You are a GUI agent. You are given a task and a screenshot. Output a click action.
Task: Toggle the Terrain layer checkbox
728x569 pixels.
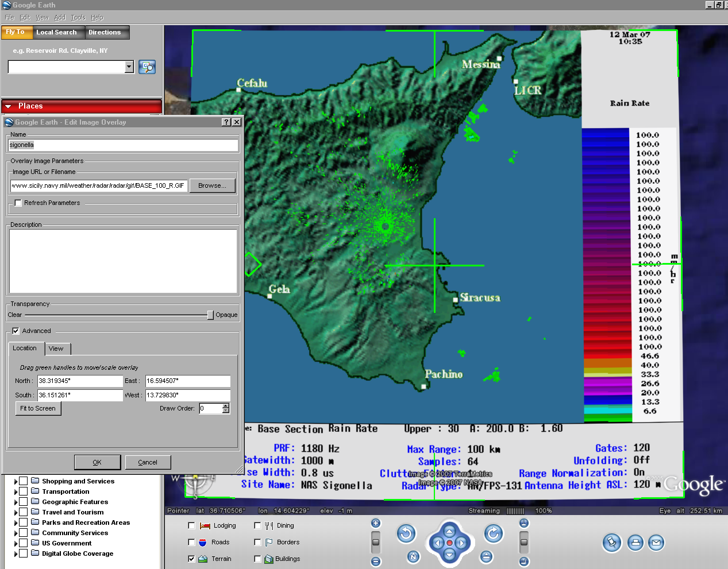191,559
